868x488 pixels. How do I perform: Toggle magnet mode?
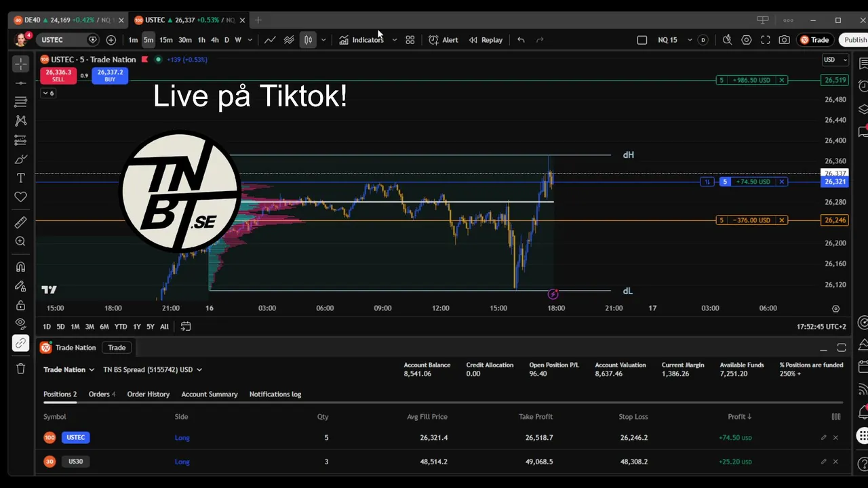(21, 267)
